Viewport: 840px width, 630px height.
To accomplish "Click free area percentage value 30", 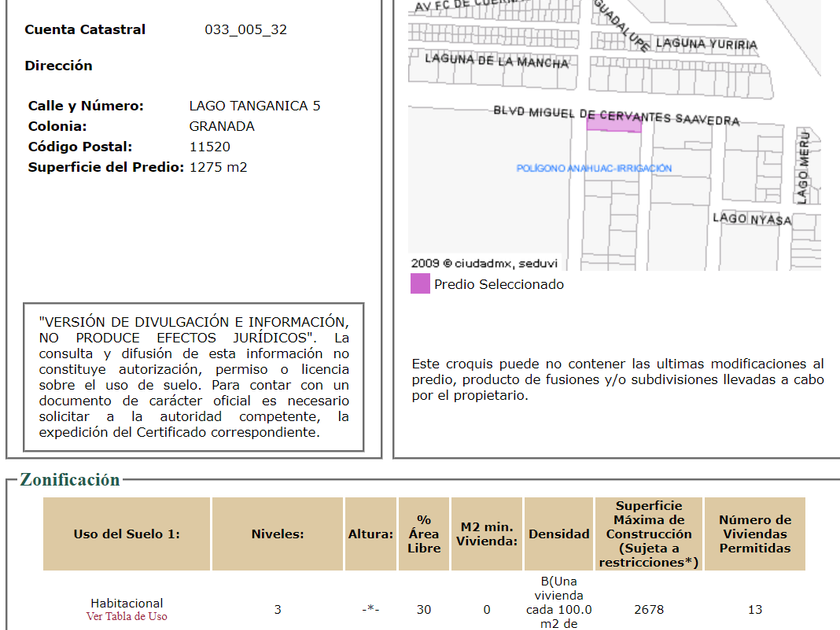I will pos(424,610).
